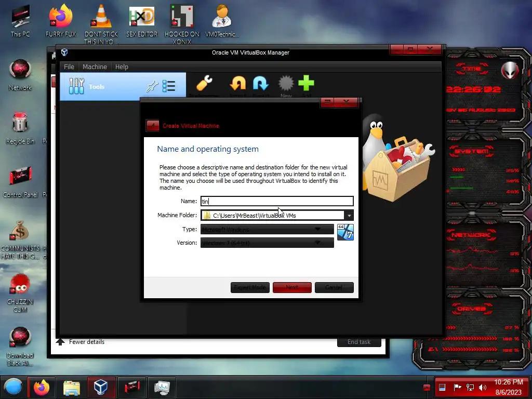Click the pin icon beside Tools

point(152,87)
